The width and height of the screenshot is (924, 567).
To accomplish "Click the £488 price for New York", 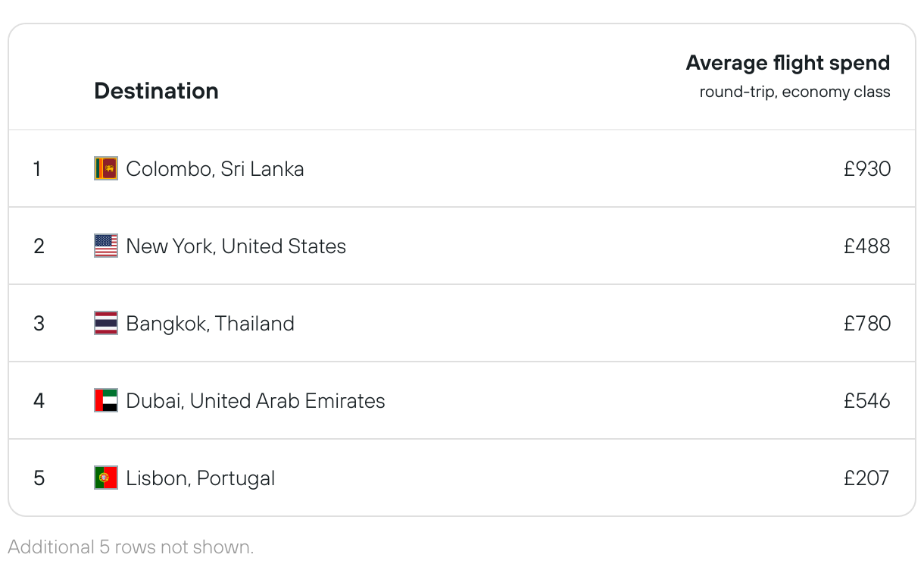I will coord(867,246).
